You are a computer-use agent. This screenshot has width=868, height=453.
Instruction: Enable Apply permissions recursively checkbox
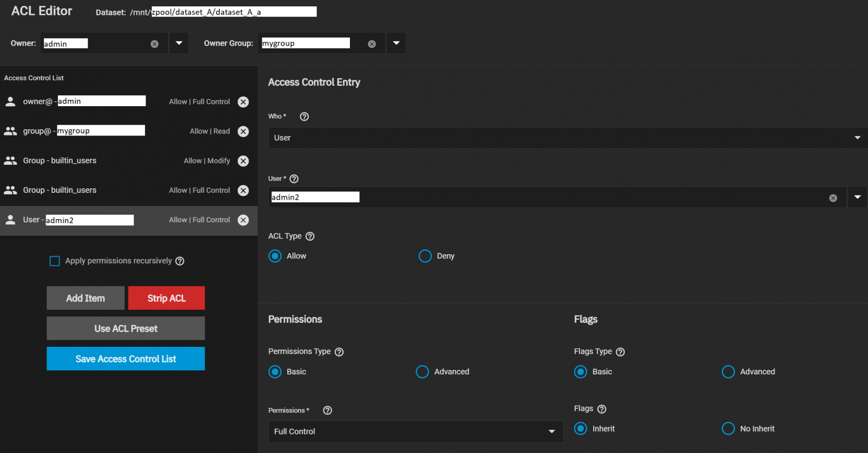click(55, 261)
